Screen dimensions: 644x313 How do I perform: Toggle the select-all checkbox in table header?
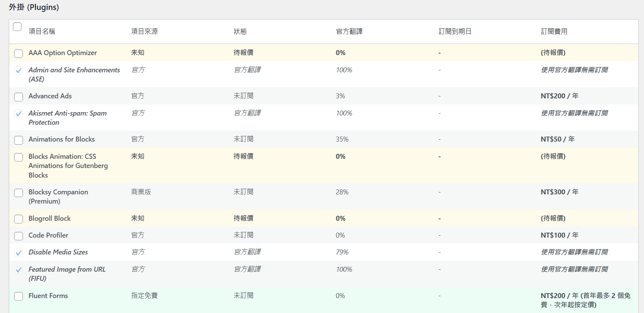point(17,27)
